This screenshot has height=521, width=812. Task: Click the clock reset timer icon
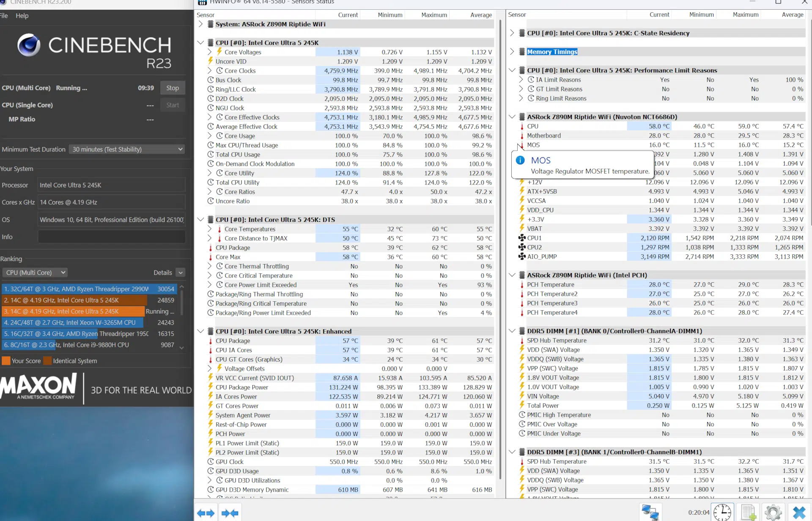[x=722, y=513]
